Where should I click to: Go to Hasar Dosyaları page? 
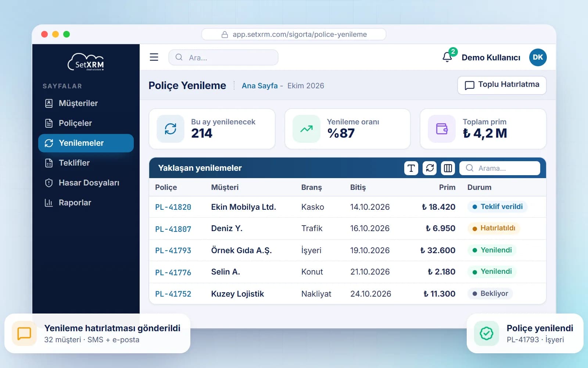(x=86, y=183)
